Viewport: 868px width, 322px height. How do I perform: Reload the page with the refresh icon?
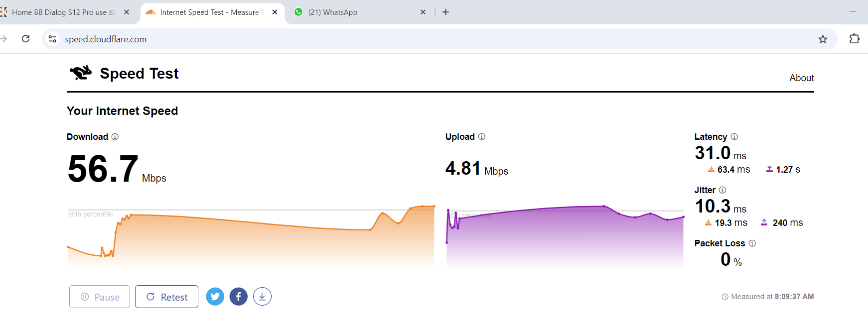point(26,39)
